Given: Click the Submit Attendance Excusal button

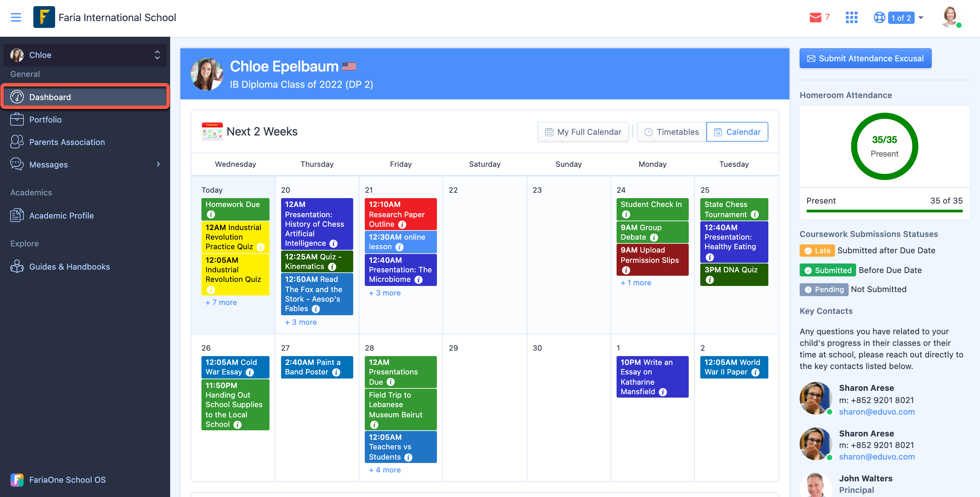Looking at the screenshot, I should click(x=865, y=58).
